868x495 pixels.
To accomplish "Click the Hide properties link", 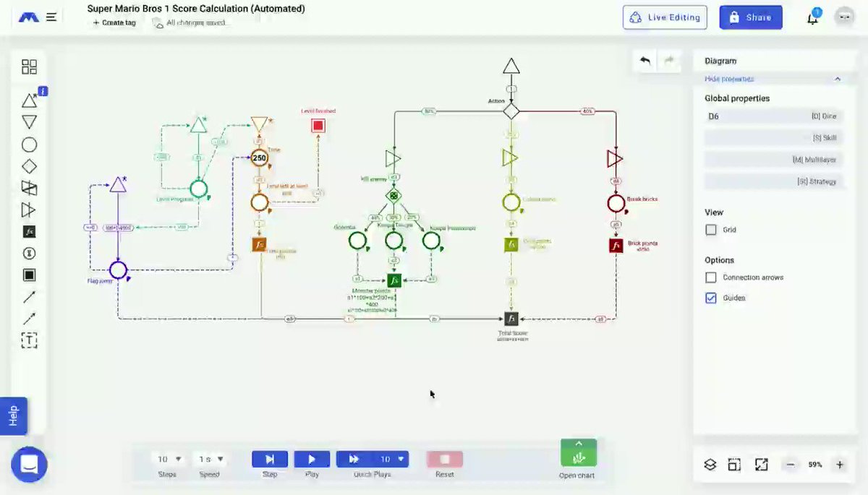I will 729,79.
